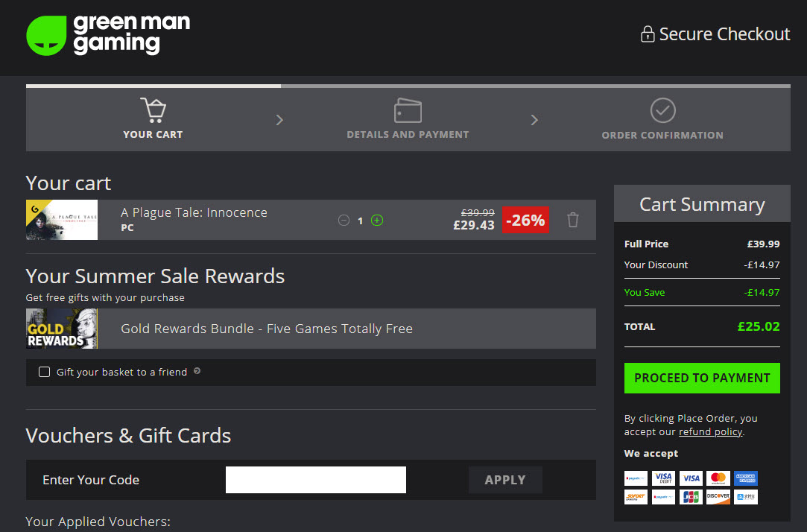The height and width of the screenshot is (532, 807).
Task: Click the Your Discount -£14.97 value
Action: click(x=762, y=265)
